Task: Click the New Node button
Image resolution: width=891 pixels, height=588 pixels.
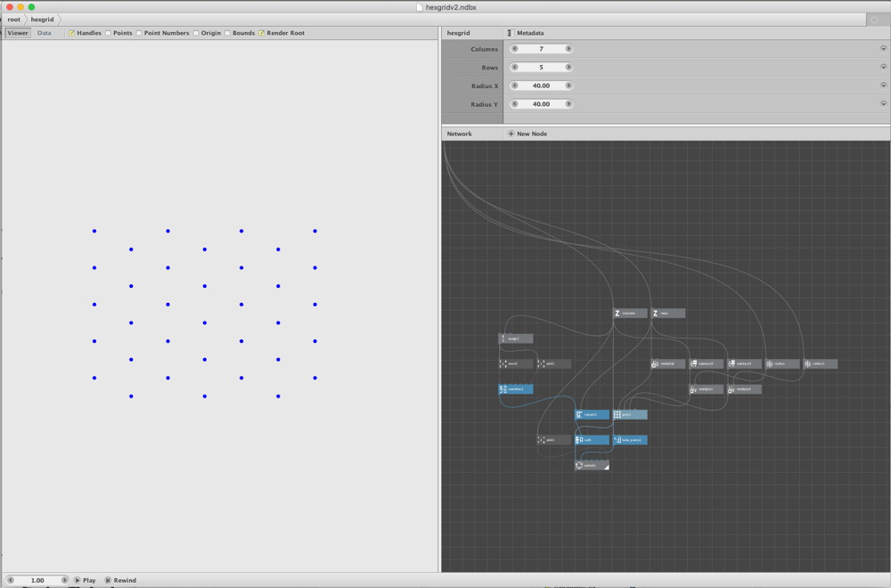Action: pyautogui.click(x=527, y=134)
